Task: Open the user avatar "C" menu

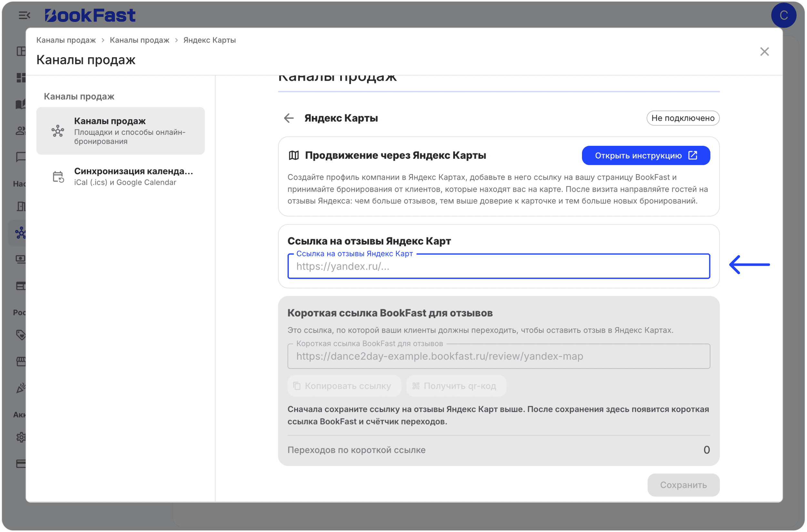Action: [783, 15]
